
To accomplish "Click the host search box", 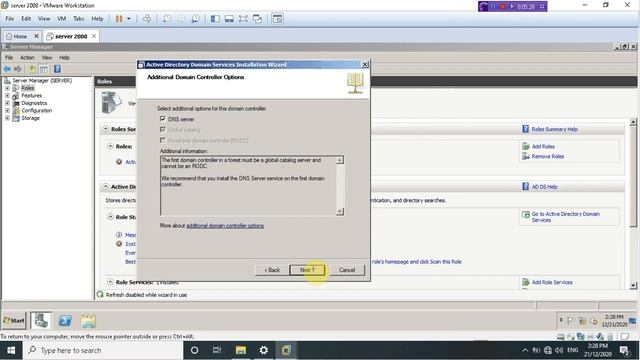I will [102, 351].
